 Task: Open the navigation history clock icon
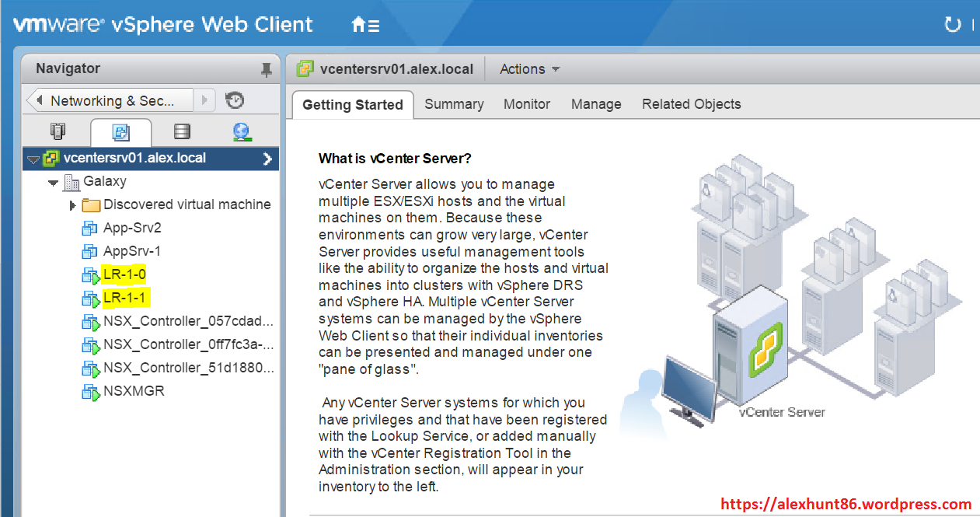pyautogui.click(x=235, y=100)
